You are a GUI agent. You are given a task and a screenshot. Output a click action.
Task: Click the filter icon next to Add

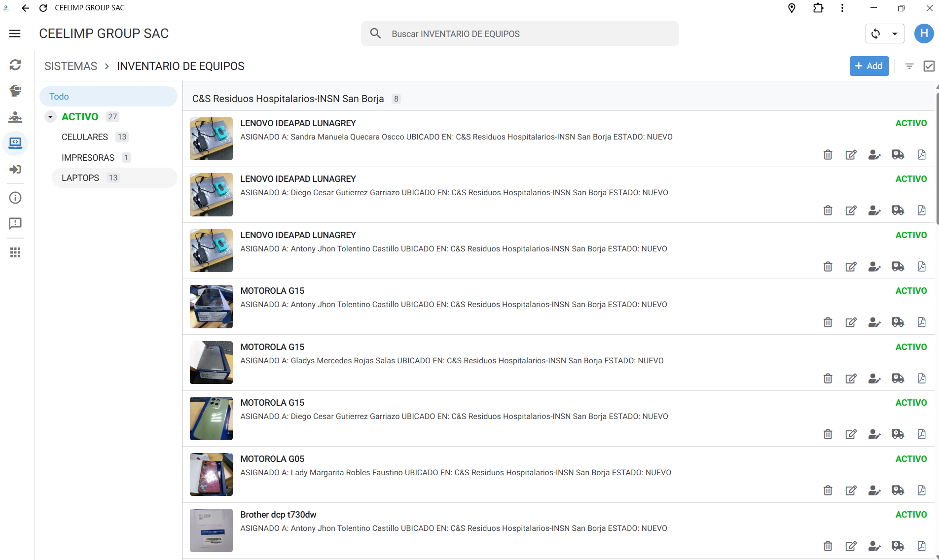[909, 66]
